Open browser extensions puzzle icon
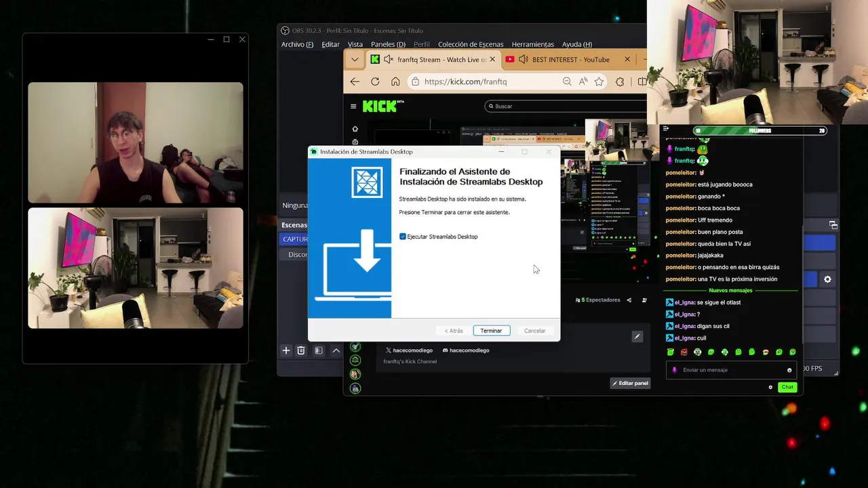Screen dimensions: 868x488 620,81
